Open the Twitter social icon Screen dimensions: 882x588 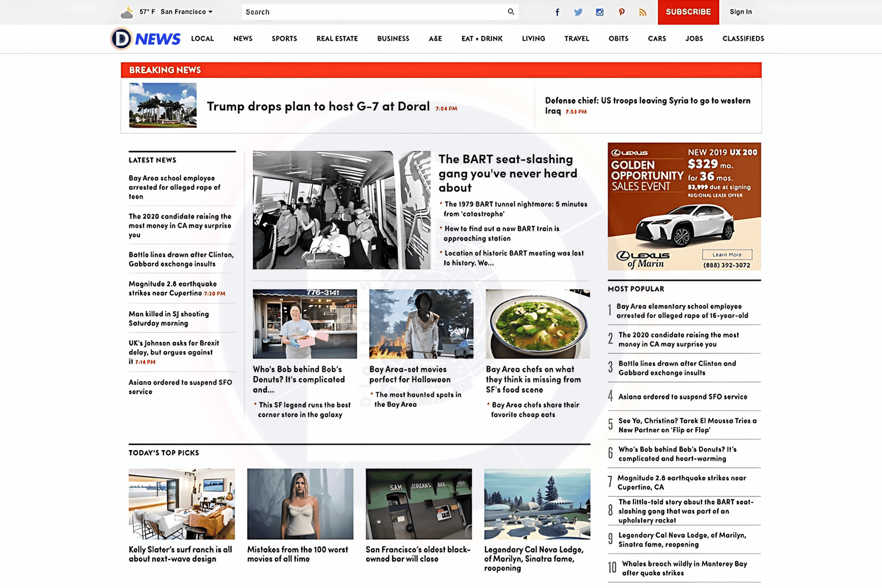click(578, 12)
